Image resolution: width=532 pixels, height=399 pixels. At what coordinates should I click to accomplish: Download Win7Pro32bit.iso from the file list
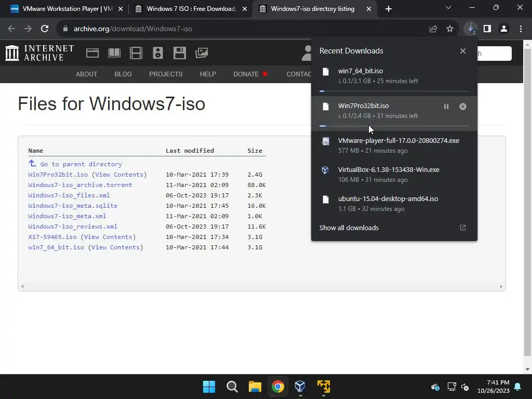(58, 175)
